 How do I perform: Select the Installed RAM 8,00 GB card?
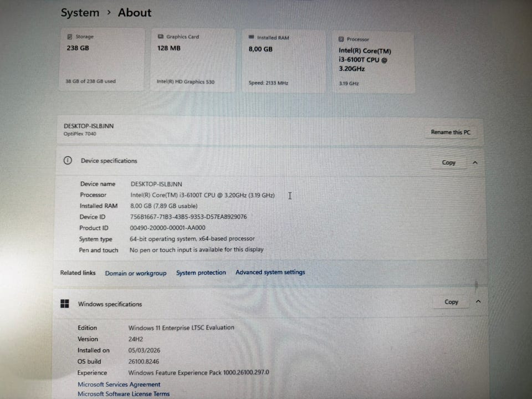[x=284, y=61]
